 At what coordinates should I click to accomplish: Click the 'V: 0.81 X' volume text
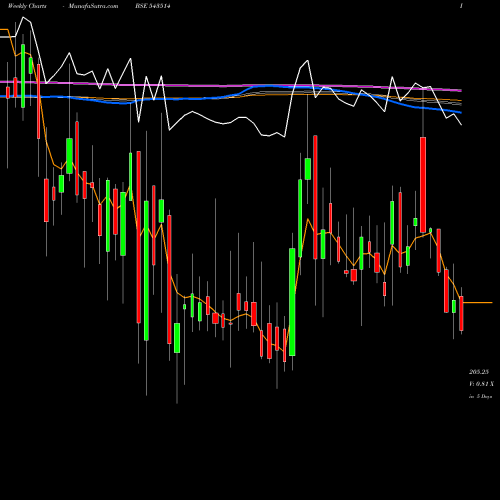[x=481, y=384]
